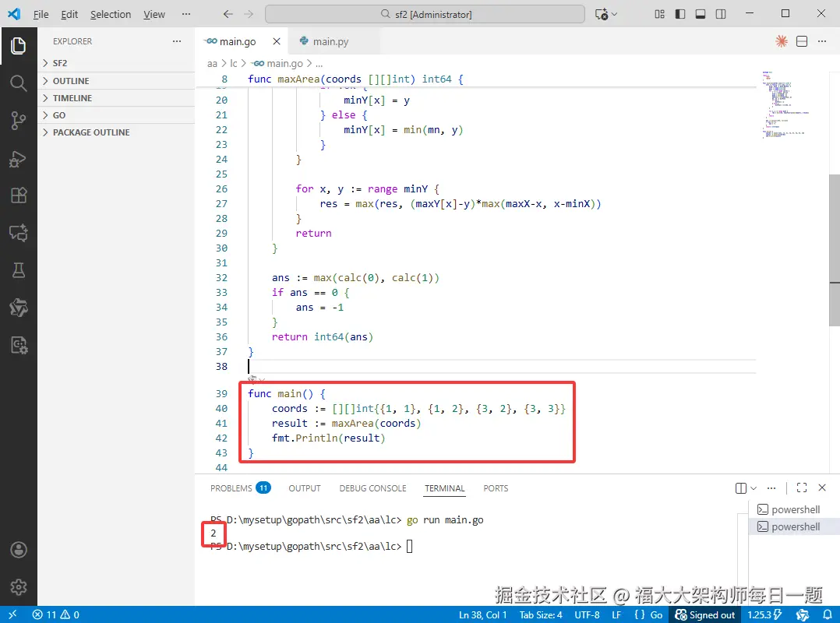Click the sf2 command center search box

[425, 14]
